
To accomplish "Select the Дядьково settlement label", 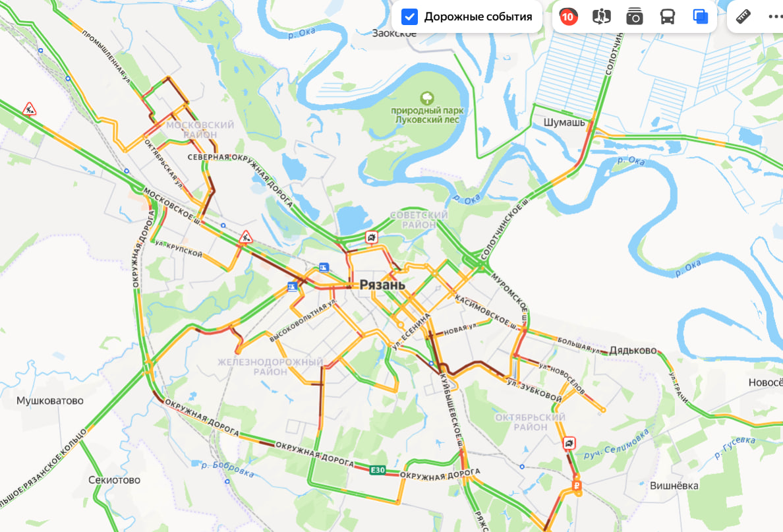I will click(633, 350).
